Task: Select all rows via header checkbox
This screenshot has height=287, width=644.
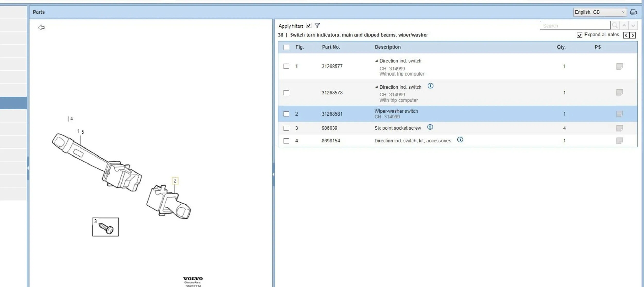Action: [286, 47]
